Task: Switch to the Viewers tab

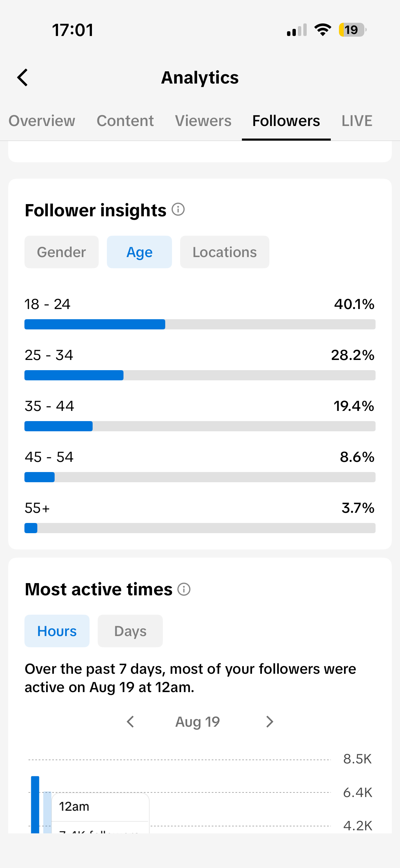Action: tap(203, 121)
